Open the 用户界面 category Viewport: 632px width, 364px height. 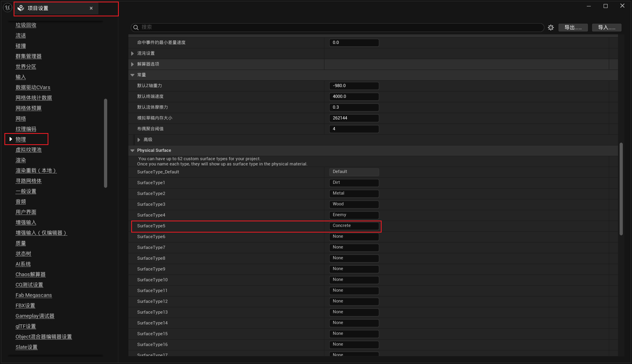pos(26,212)
